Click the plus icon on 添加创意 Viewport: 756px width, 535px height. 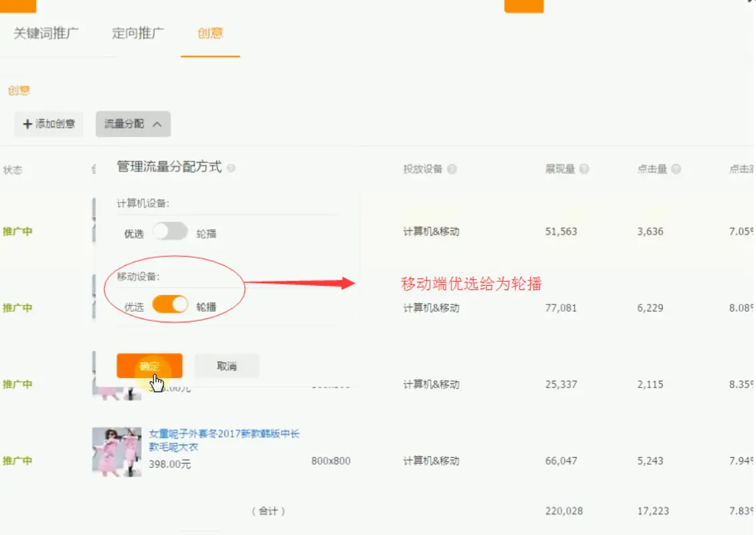(x=27, y=124)
